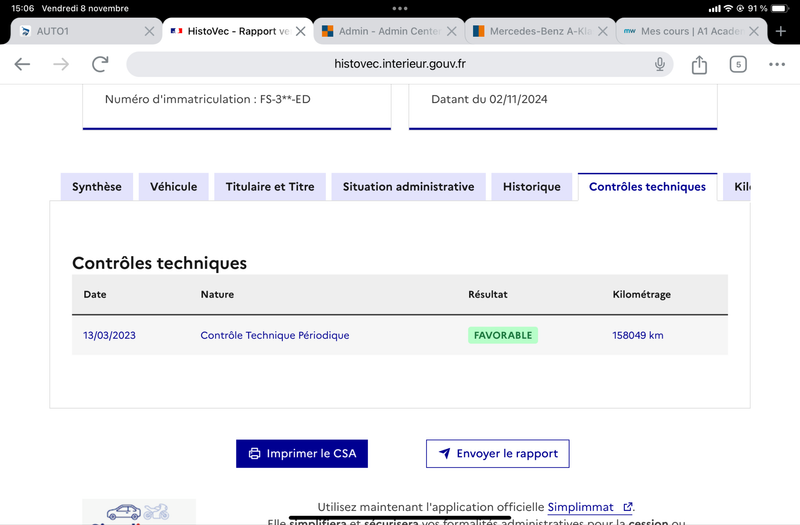The image size is (800, 525).
Task: Tap the 15:06 clock in status bar
Action: pyautogui.click(x=22, y=8)
